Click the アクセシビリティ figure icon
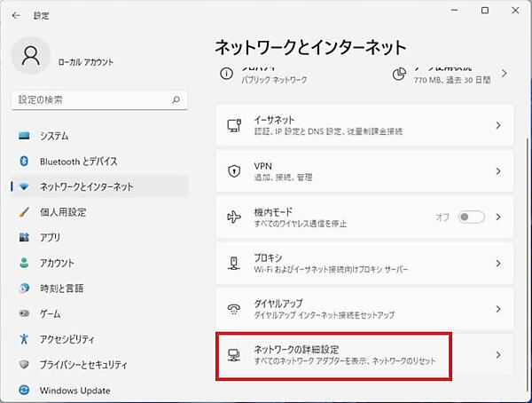Image resolution: width=532 pixels, height=403 pixels. [24, 339]
